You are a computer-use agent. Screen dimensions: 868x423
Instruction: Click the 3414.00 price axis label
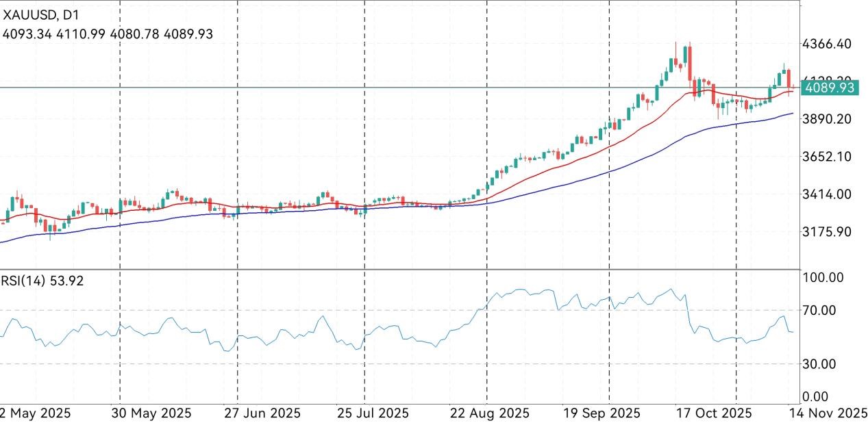[x=826, y=194]
